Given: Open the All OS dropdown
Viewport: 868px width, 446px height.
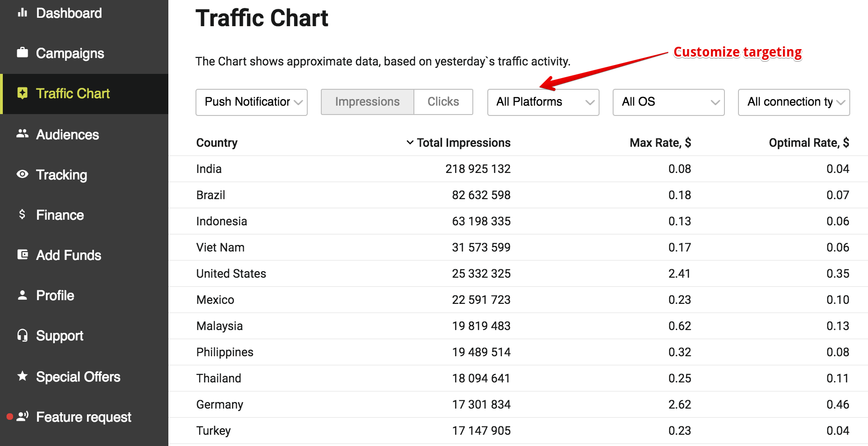Looking at the screenshot, I should coord(668,102).
